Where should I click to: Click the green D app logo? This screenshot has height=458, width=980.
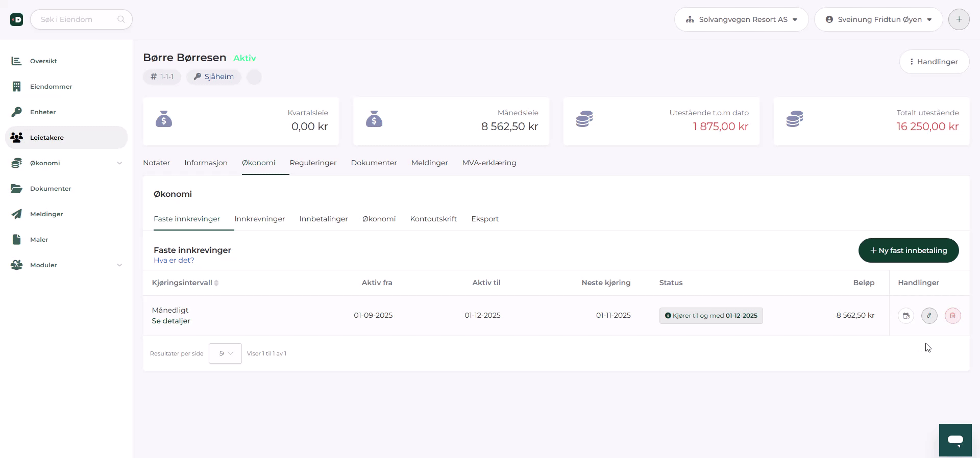[x=17, y=19]
